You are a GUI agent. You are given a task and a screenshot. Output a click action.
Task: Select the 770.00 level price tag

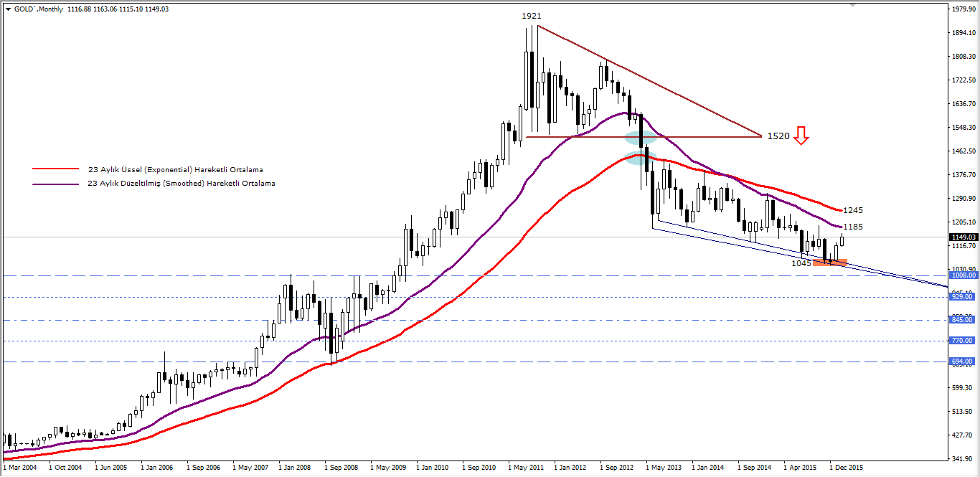click(962, 341)
